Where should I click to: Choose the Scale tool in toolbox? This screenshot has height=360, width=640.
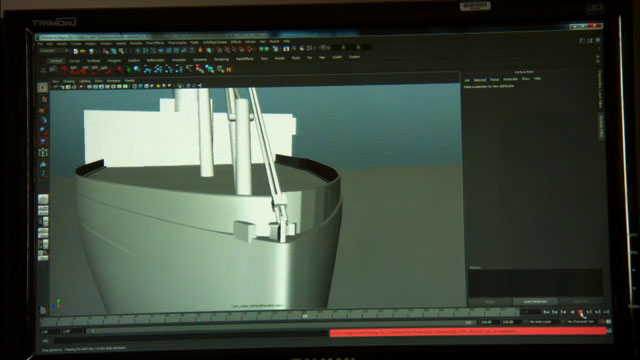point(42,142)
